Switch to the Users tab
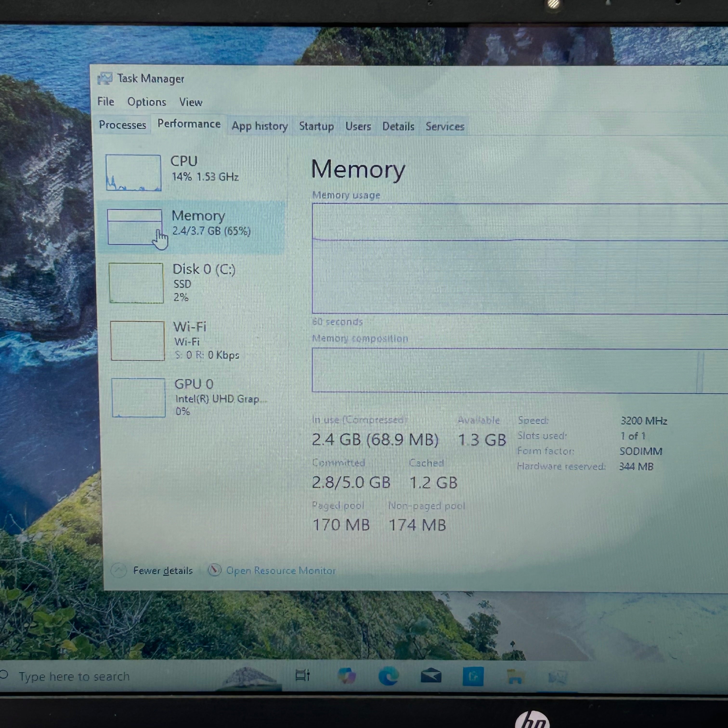Image resolution: width=728 pixels, height=728 pixels. tap(358, 126)
